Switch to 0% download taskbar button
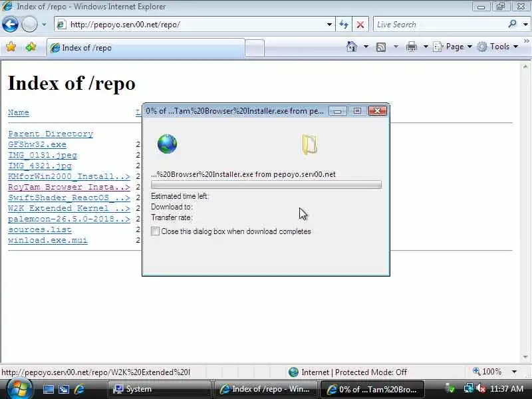The height and width of the screenshot is (399, 532). 372,389
